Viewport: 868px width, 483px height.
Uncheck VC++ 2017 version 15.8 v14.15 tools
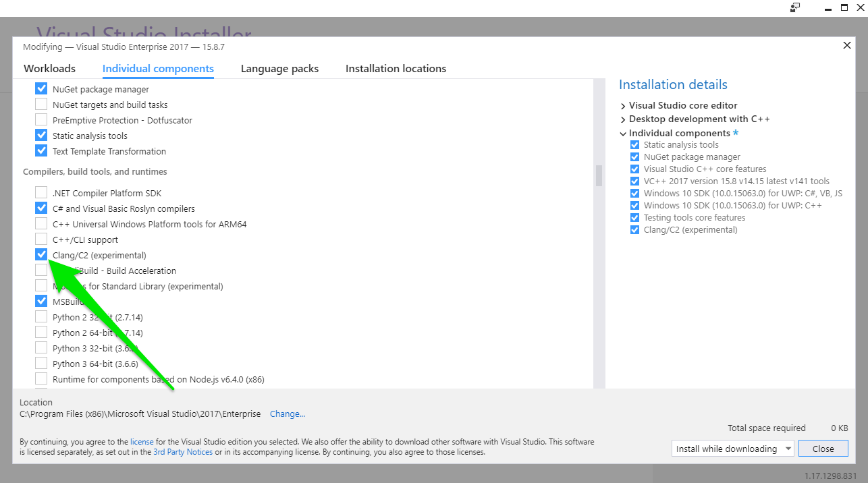[x=634, y=181]
